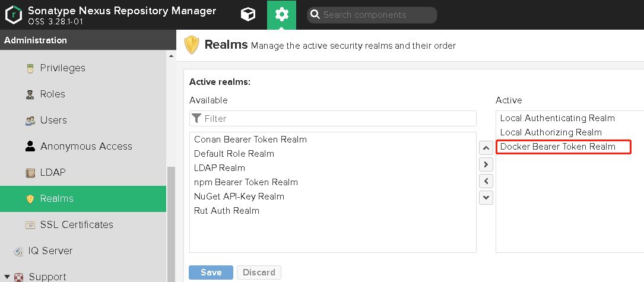This screenshot has height=282, width=644.
Task: Open SSL Certificates menu item
Action: (x=76, y=224)
